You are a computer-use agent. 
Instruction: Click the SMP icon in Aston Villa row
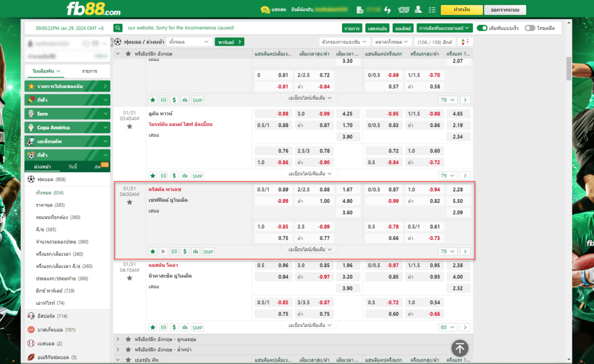pos(197,327)
